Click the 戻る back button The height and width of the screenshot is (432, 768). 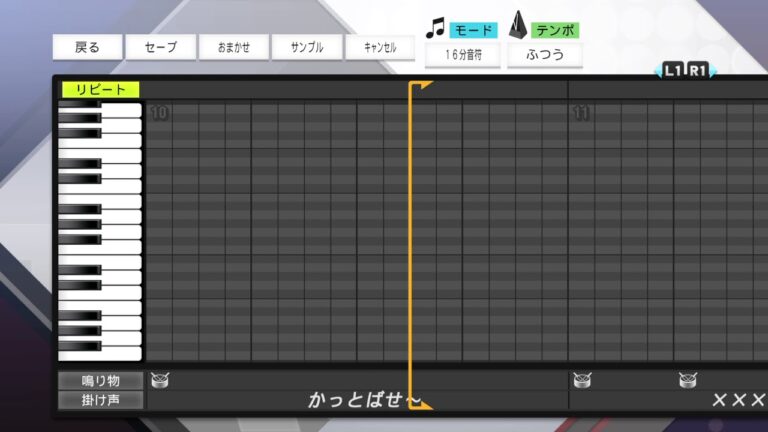[88, 47]
